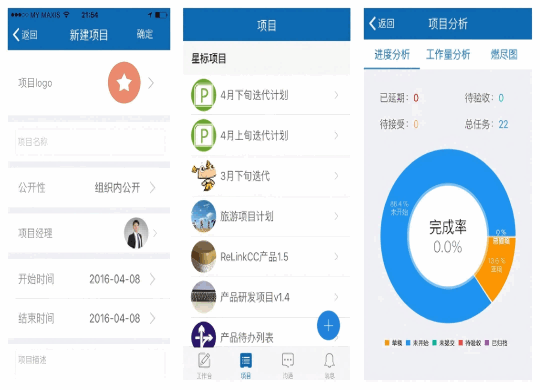Select the 项目 bottom tab icon
Image resolution: width=540 pixels, height=390 pixels.
(x=246, y=361)
